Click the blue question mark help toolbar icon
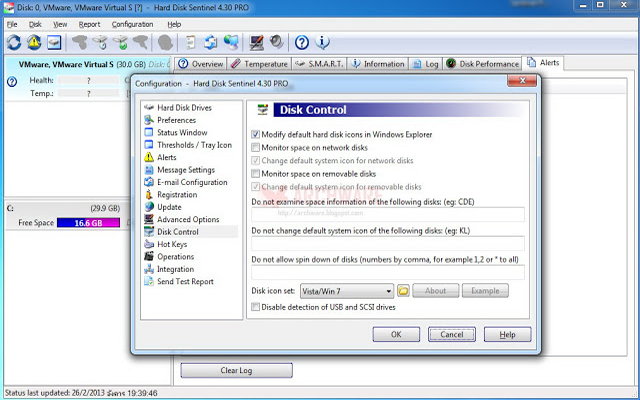 [x=302, y=42]
